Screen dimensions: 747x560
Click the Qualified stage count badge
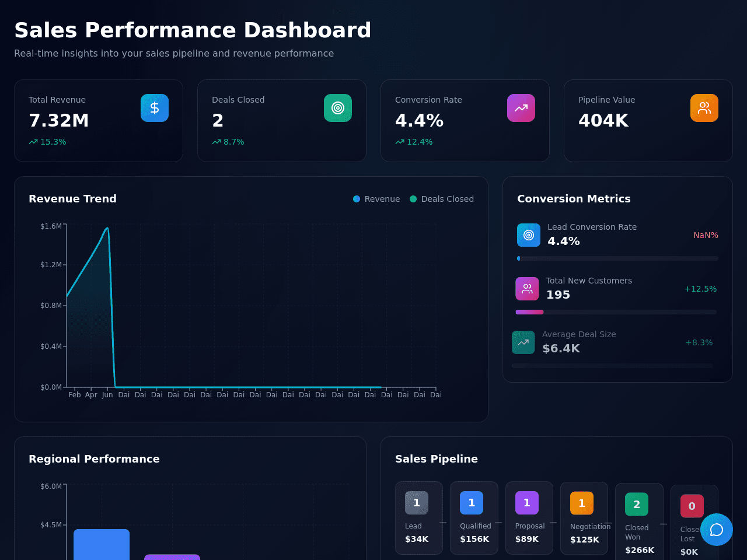(472, 503)
